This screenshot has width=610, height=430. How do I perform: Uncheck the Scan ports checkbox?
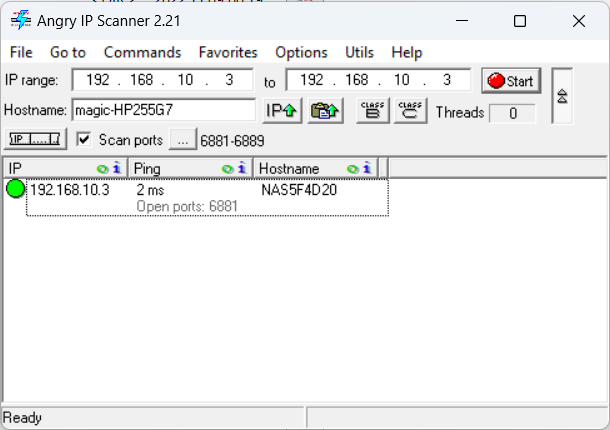(x=84, y=139)
